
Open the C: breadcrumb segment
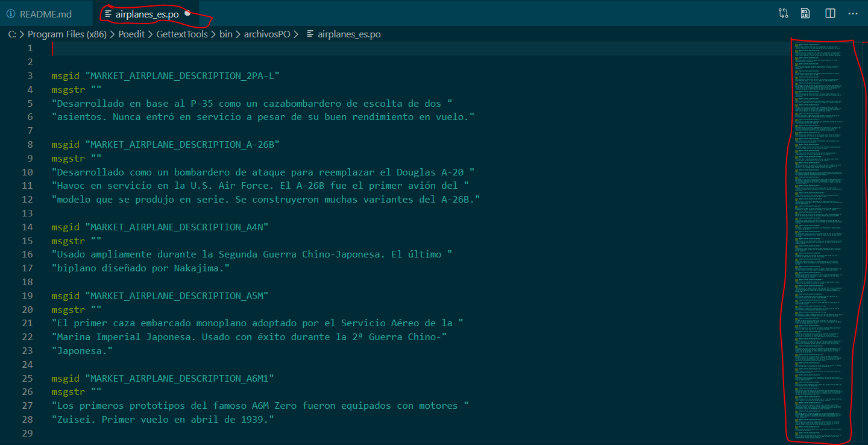coord(12,34)
